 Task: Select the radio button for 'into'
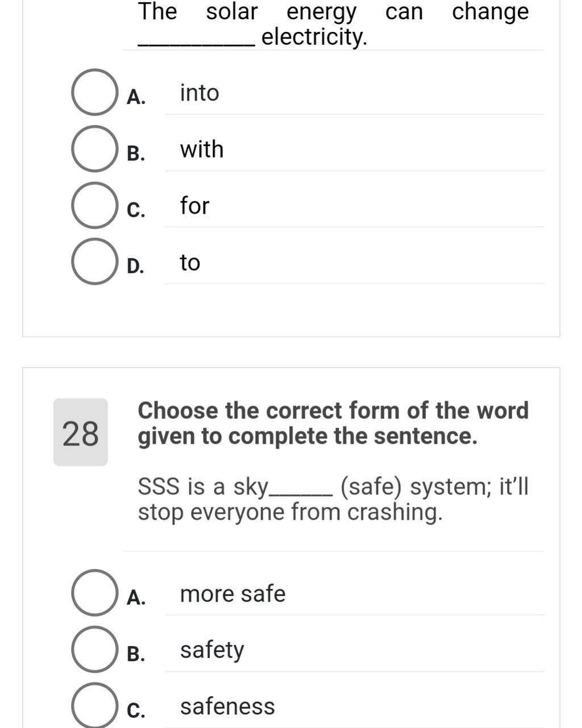[94, 93]
